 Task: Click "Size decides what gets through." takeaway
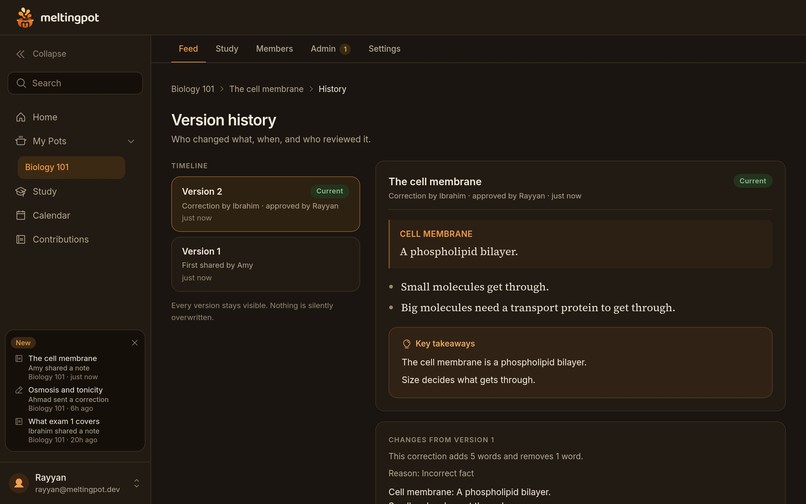point(468,380)
